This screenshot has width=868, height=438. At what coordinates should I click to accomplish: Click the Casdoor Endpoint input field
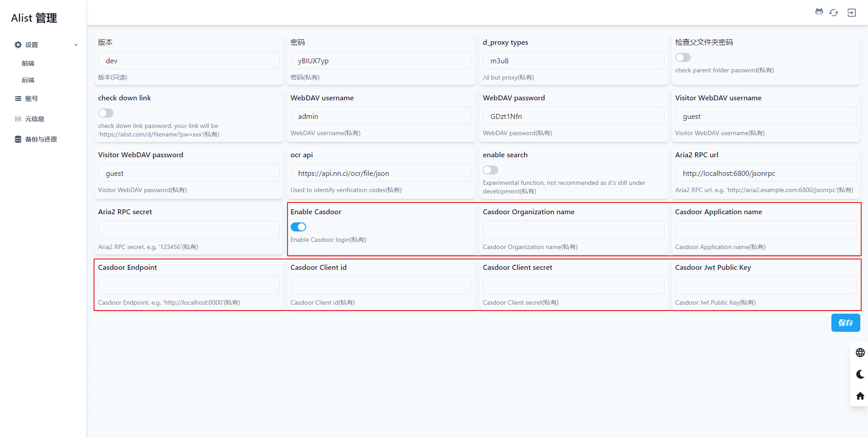pyautogui.click(x=189, y=285)
